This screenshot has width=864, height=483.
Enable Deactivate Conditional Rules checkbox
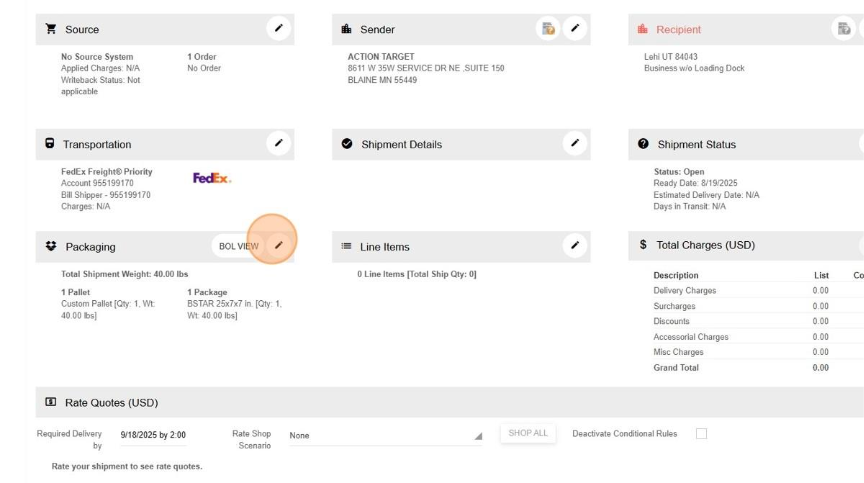click(701, 434)
